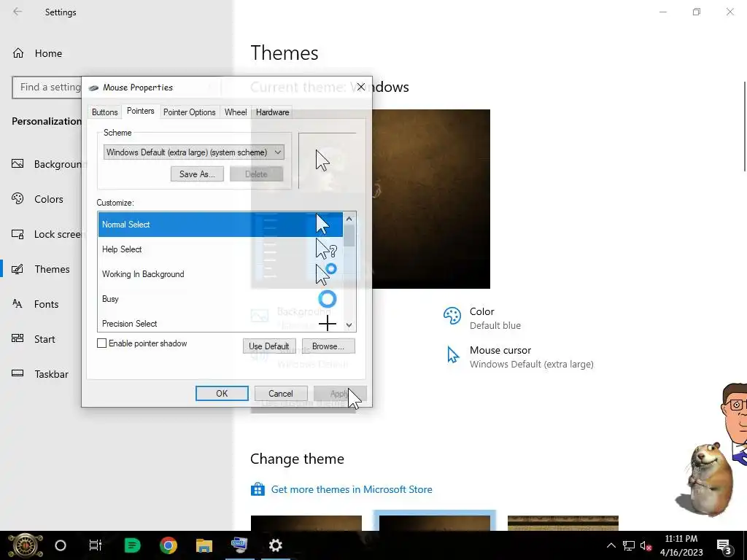Click Cancel in Mouse Properties

pos(281,393)
